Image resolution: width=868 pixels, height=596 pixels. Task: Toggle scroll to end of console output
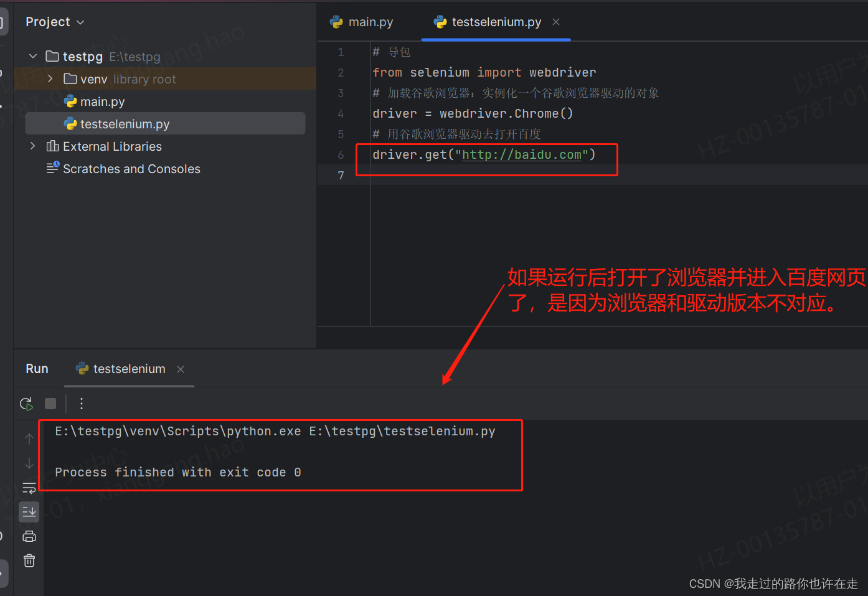(x=29, y=512)
